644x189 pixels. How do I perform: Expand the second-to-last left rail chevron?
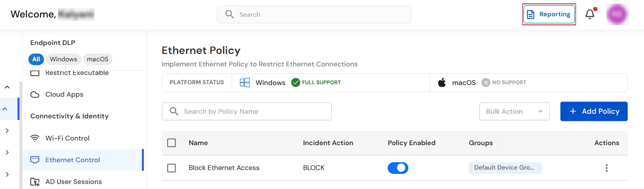(x=7, y=152)
